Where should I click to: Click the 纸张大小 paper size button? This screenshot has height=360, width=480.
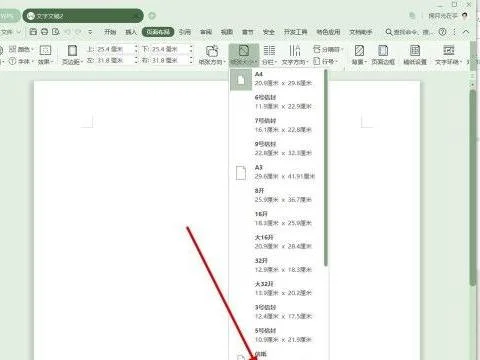tap(244, 55)
